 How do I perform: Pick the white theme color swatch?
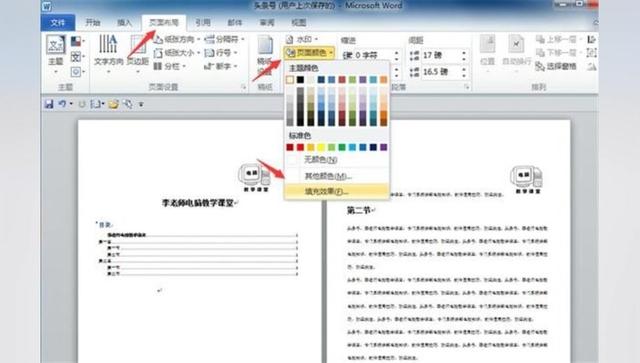click(290, 80)
